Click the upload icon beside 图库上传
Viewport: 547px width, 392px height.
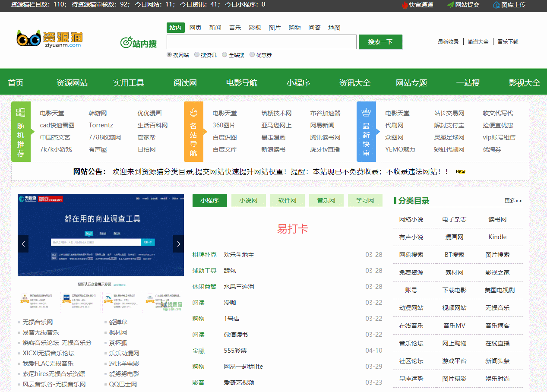tap(496, 5)
